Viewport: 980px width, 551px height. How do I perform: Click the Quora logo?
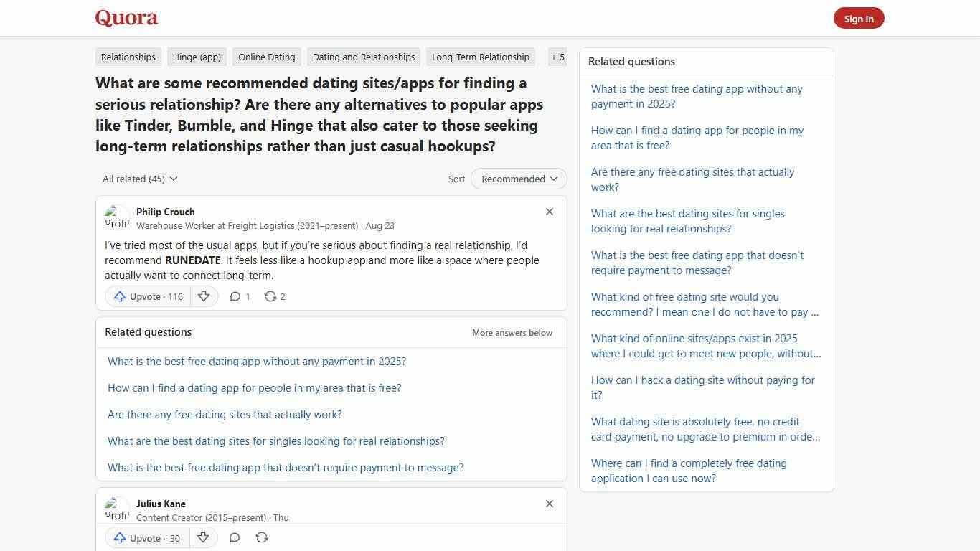click(x=126, y=18)
